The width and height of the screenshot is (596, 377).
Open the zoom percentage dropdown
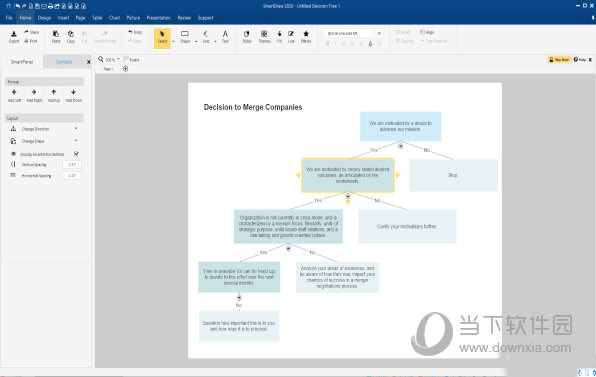pyautogui.click(x=118, y=59)
